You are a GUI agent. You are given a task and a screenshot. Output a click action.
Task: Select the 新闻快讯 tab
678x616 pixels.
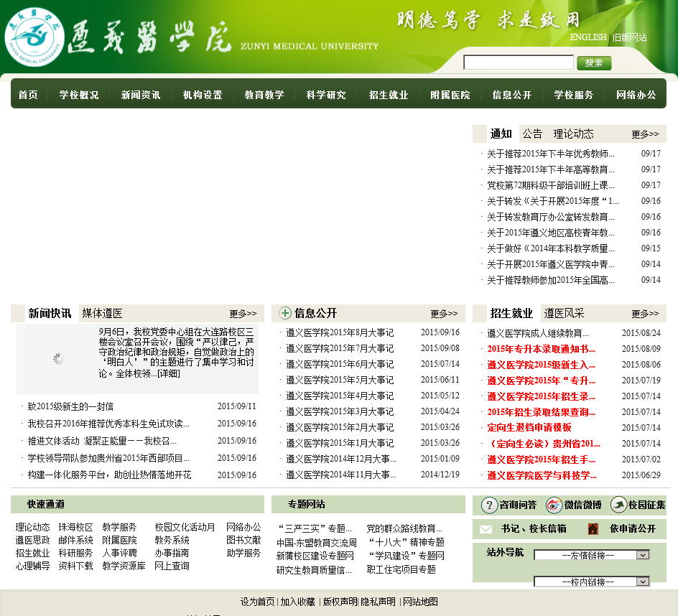click(x=50, y=313)
